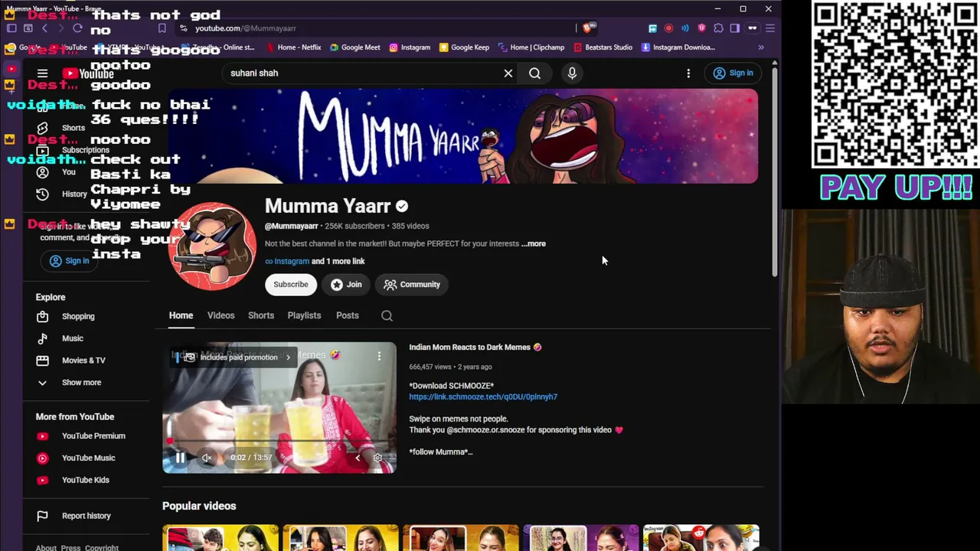
Task: Switch to the Videos tab
Action: [220, 315]
